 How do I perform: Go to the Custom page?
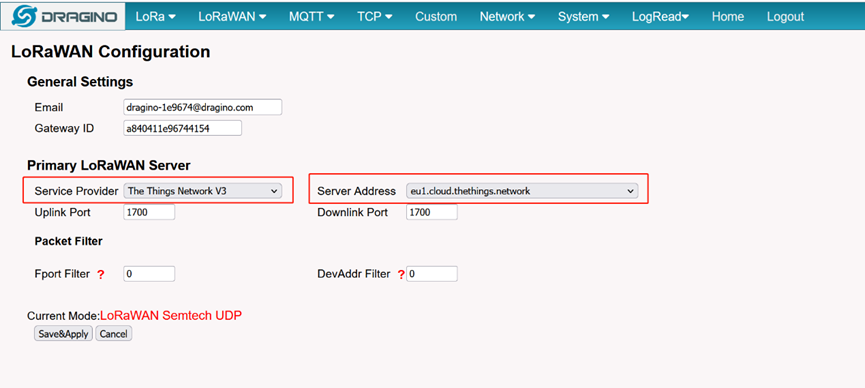pyautogui.click(x=436, y=17)
